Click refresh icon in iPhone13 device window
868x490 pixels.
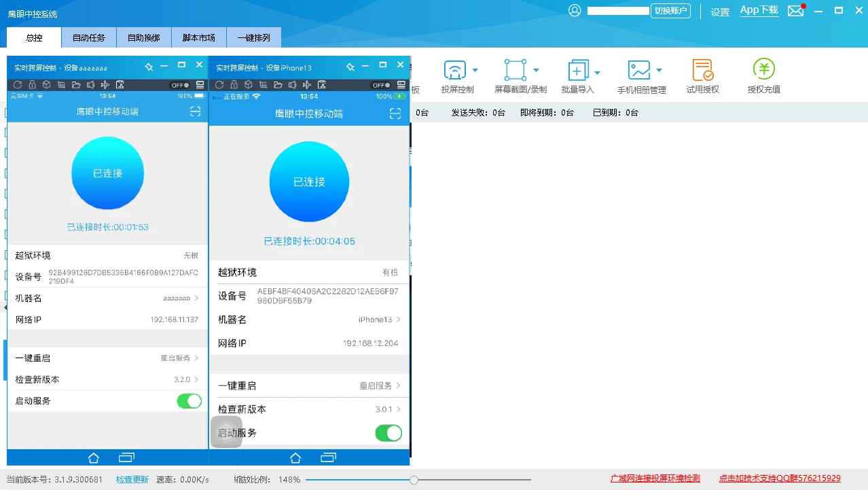click(219, 85)
